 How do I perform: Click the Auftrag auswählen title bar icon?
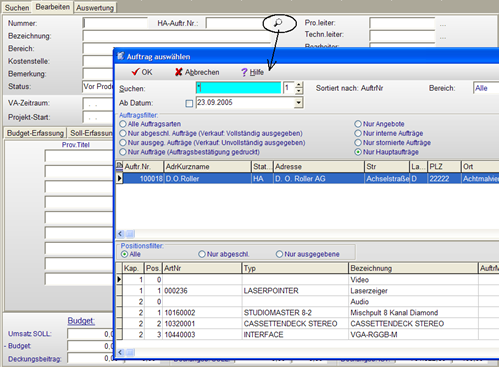[x=120, y=56]
